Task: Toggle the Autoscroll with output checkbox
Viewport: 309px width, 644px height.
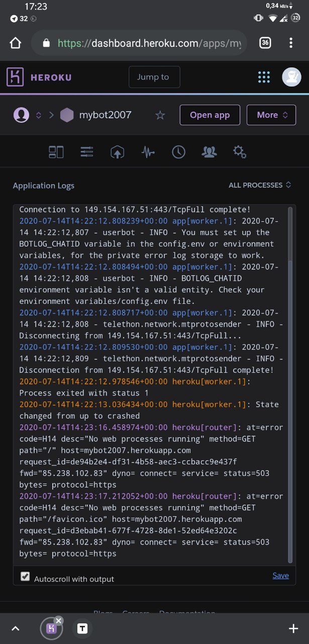Action: [x=25, y=576]
